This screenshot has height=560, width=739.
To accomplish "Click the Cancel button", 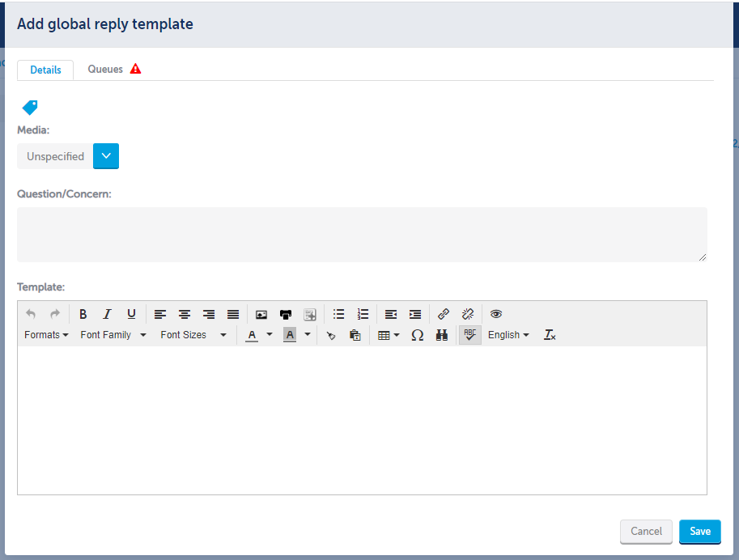I will pos(646,532).
